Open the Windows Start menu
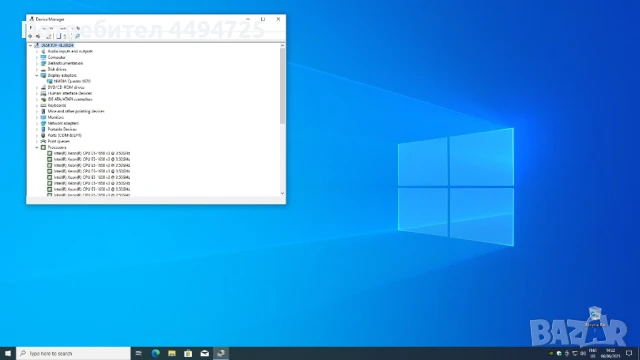The width and height of the screenshot is (640, 360). (x=8, y=353)
